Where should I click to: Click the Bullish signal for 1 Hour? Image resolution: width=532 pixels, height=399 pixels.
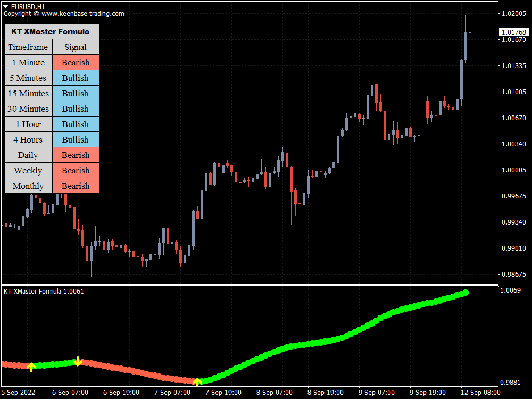[x=76, y=124]
